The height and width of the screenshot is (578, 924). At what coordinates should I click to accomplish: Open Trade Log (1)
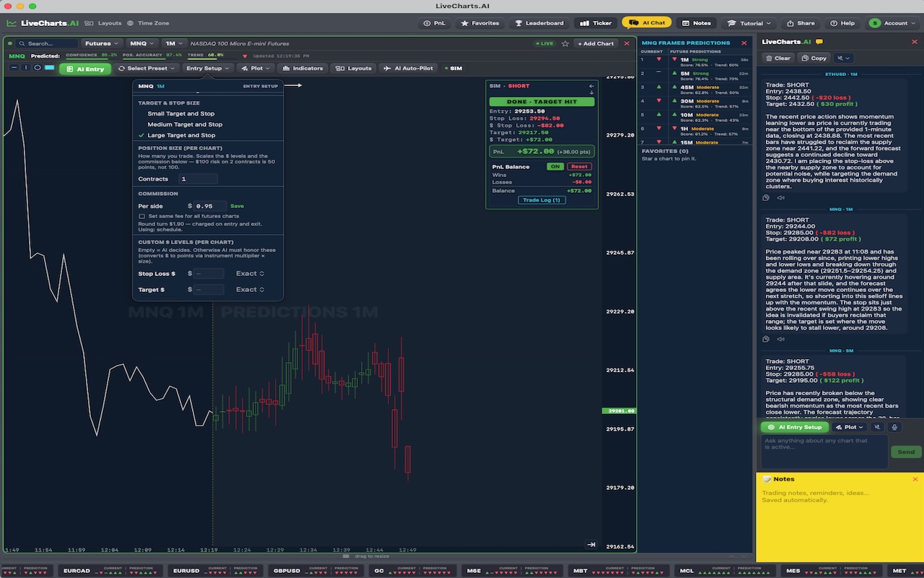pyautogui.click(x=541, y=200)
